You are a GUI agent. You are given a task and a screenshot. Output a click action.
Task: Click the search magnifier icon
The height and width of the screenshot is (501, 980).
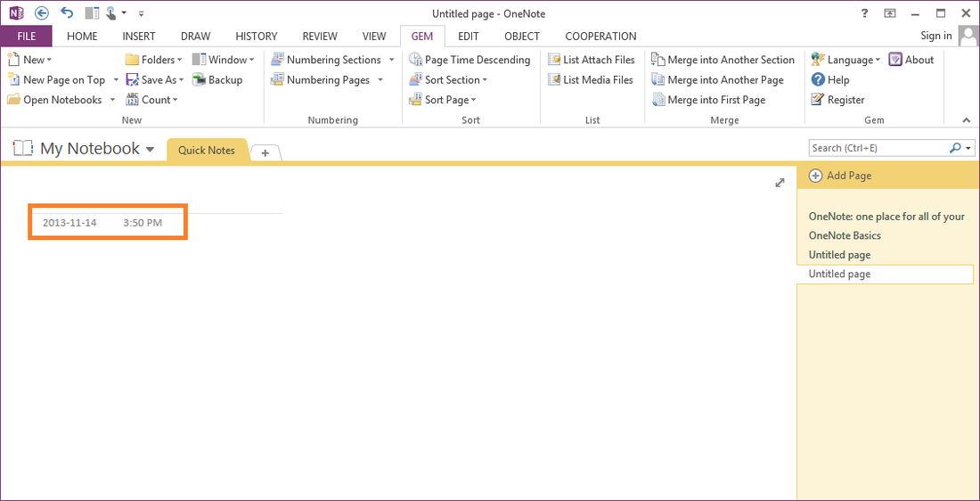pos(955,148)
